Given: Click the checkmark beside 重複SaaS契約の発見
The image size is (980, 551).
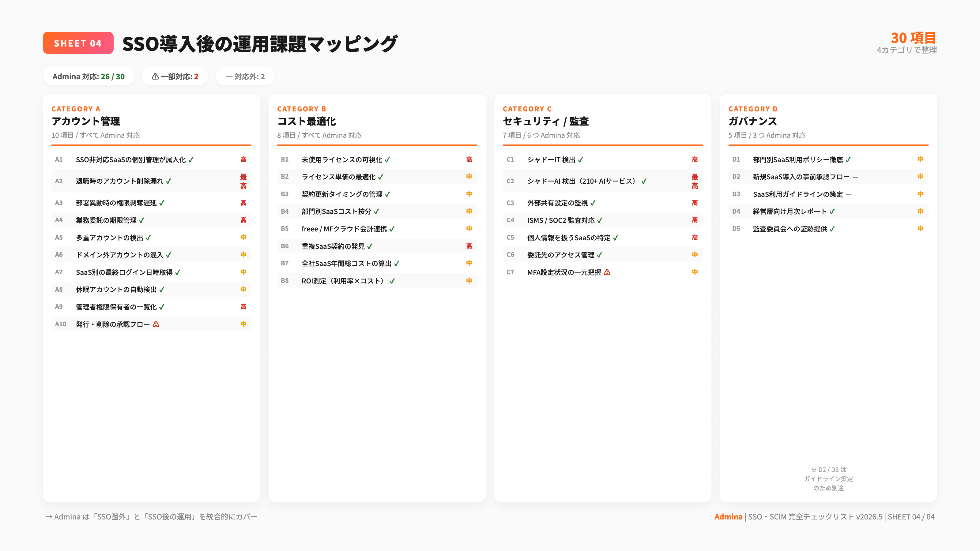Looking at the screenshot, I should pos(370,246).
